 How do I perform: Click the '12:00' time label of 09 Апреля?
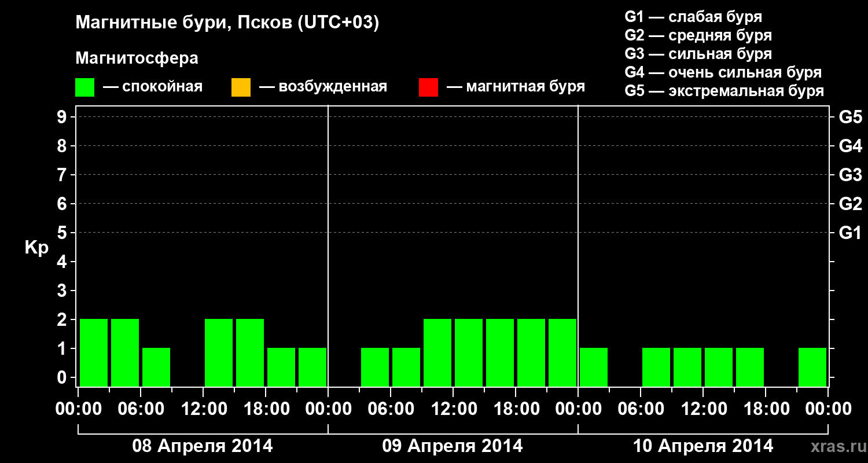[453, 409]
